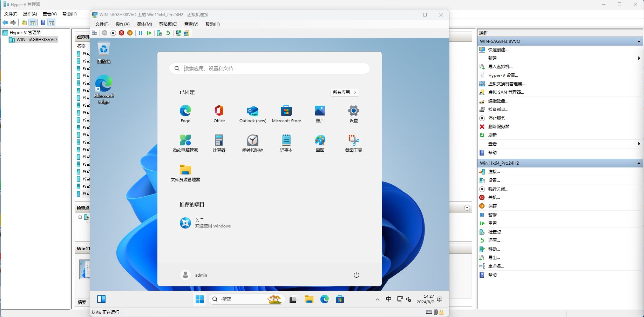Open 操作(A) menu in VM connection window
This screenshot has height=317, width=644.
[x=123, y=24]
